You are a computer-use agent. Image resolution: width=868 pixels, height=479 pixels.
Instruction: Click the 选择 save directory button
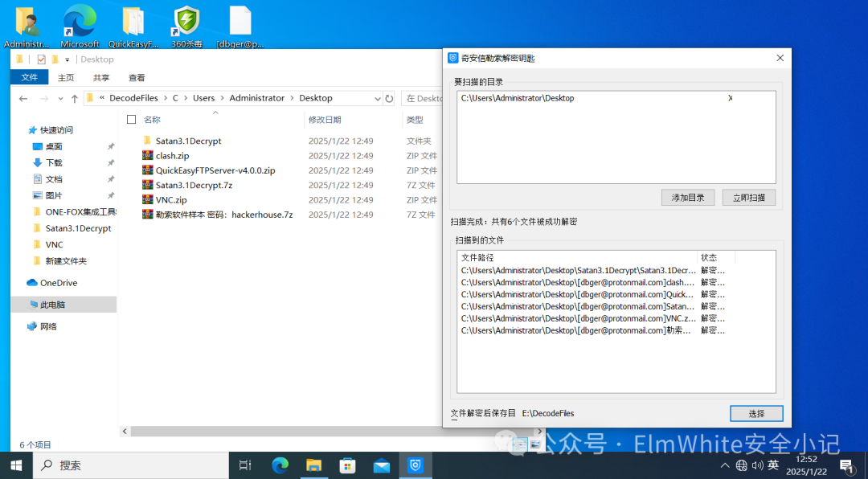point(756,414)
